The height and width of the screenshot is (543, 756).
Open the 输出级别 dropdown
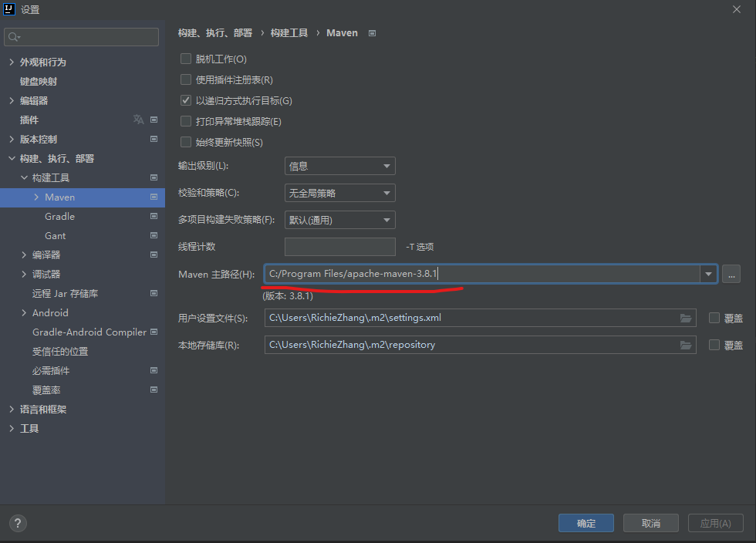tap(339, 166)
